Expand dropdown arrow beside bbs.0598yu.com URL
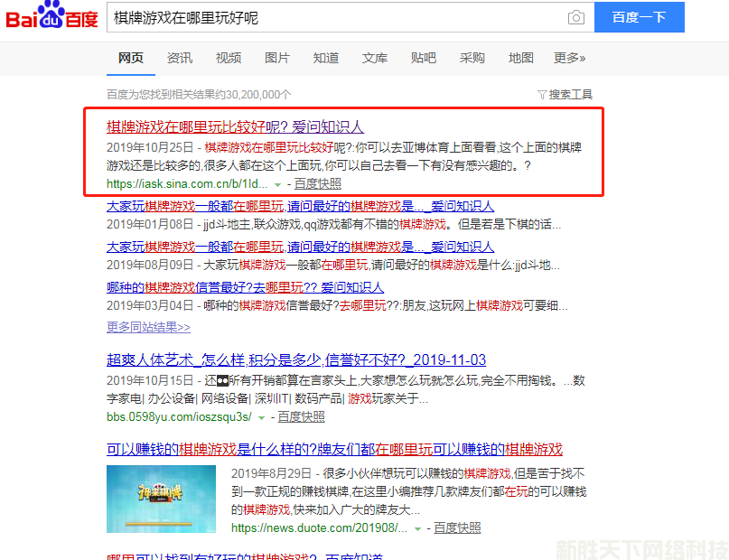The width and height of the screenshot is (729, 560). [x=262, y=417]
